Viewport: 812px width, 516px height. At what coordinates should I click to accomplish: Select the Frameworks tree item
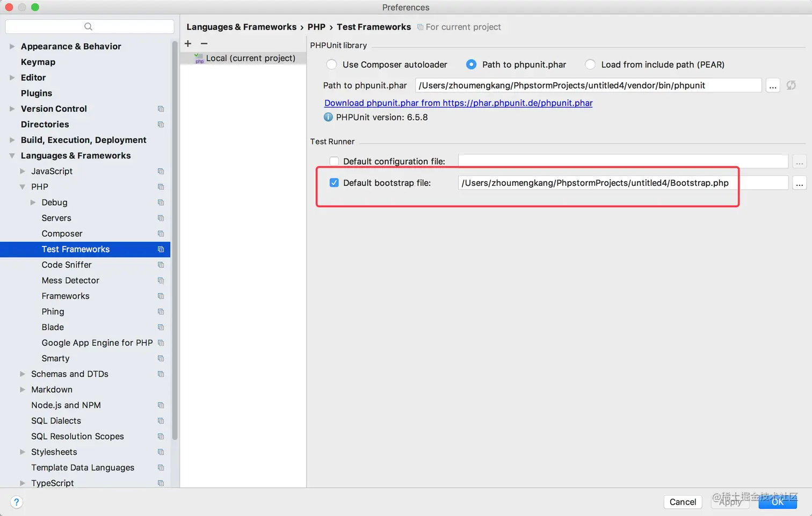(66, 296)
